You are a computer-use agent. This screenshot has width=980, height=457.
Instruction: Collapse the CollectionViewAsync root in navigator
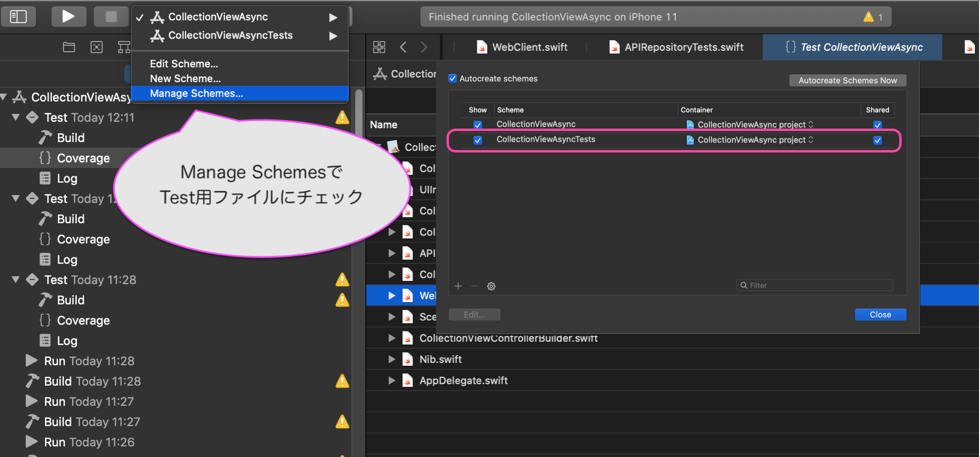(x=4, y=97)
